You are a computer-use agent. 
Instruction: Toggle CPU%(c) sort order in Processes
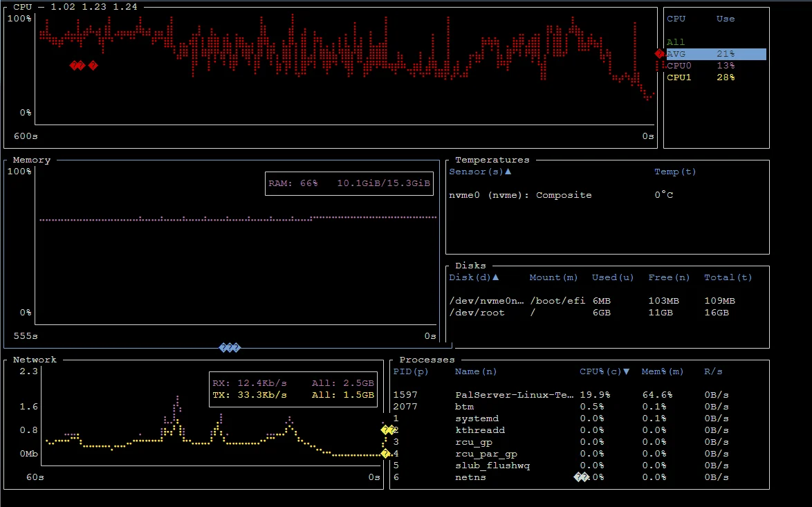(605, 371)
